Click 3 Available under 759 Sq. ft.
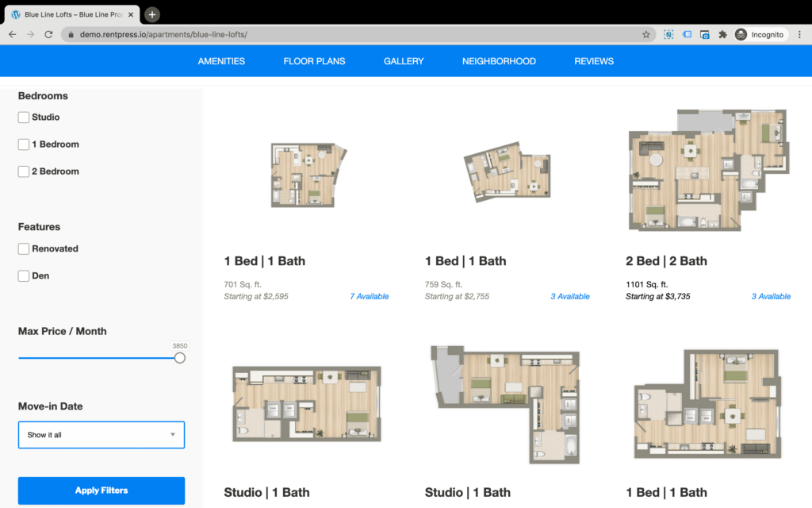 point(570,297)
